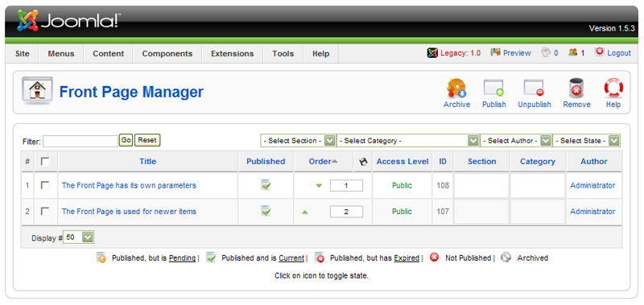Viewport: 644px width, 305px height.
Task: Click the Remove trash icon
Action: 576,88
